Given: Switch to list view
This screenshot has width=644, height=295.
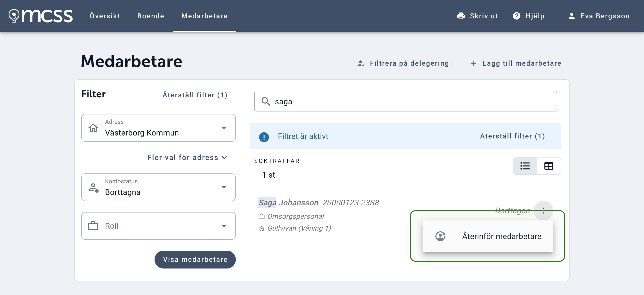Looking at the screenshot, I should (x=525, y=166).
